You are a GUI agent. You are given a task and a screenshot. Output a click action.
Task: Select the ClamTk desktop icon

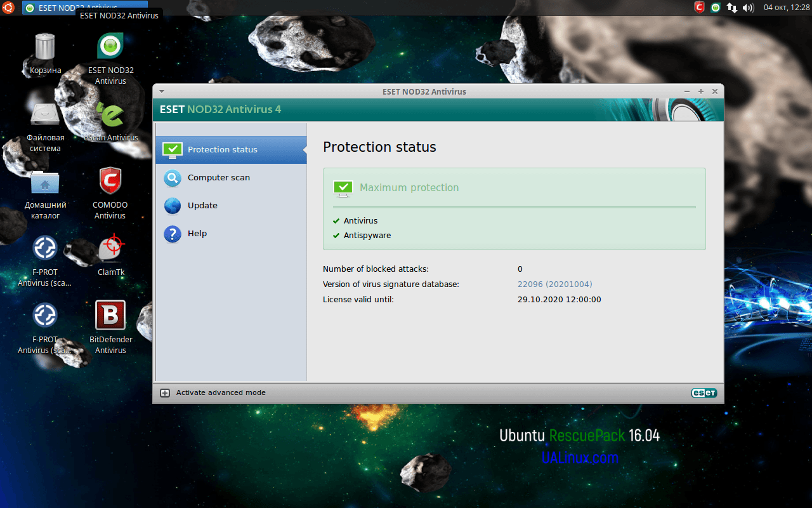pyautogui.click(x=110, y=255)
